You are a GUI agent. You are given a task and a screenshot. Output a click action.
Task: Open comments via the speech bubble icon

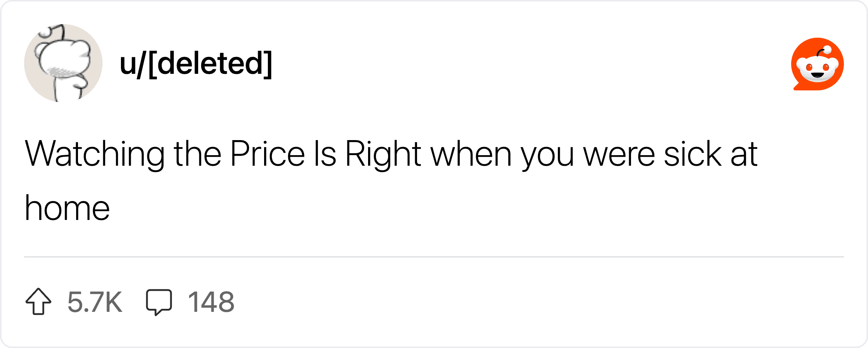tap(159, 301)
